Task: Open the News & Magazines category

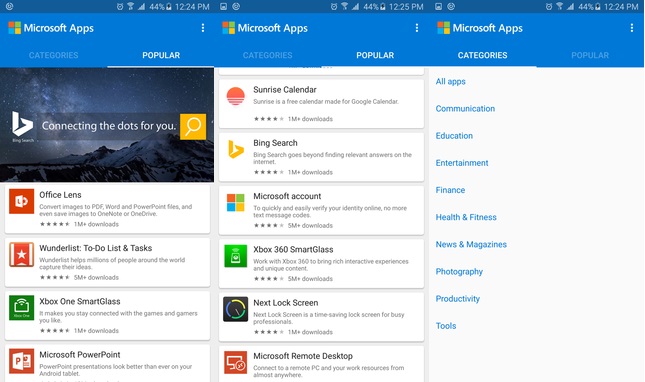Action: 471,244
